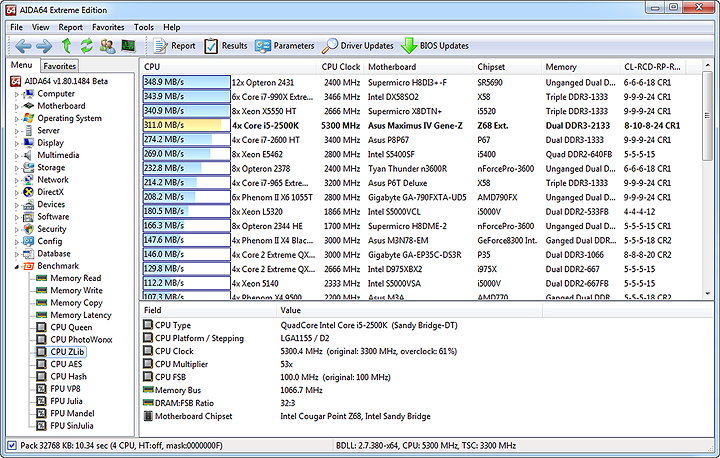
Task: Expand the Storage tree node
Action: (17, 168)
